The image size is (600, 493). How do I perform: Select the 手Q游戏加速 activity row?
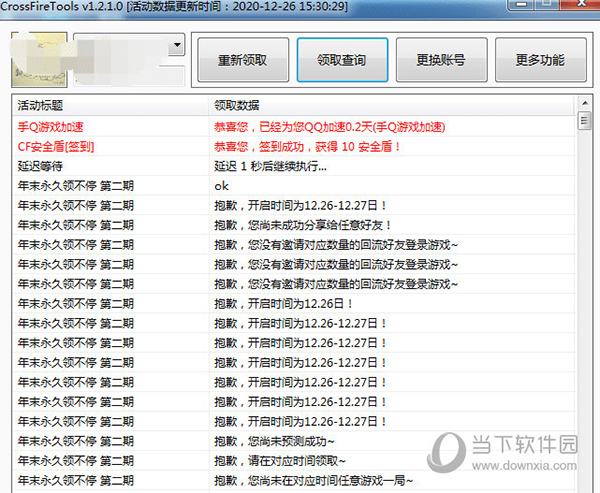(x=294, y=127)
